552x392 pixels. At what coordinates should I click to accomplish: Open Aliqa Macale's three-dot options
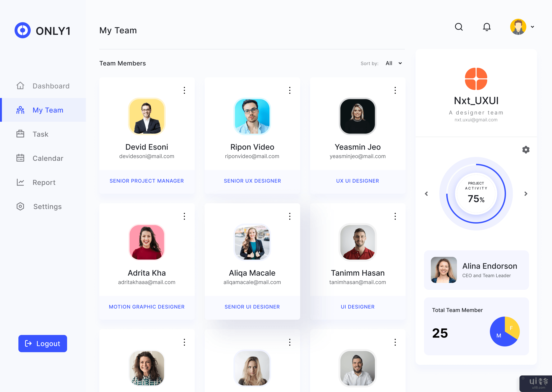click(x=290, y=216)
